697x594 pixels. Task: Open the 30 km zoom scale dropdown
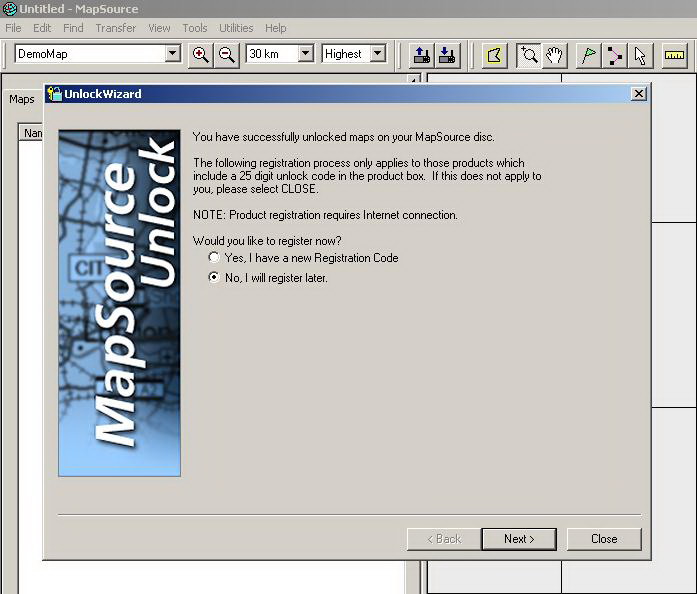coord(305,54)
